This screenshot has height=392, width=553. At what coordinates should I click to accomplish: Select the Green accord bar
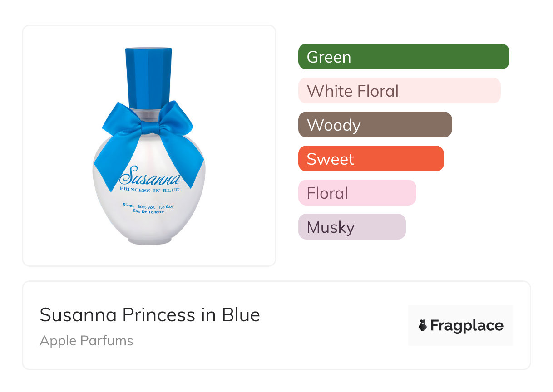403,57
